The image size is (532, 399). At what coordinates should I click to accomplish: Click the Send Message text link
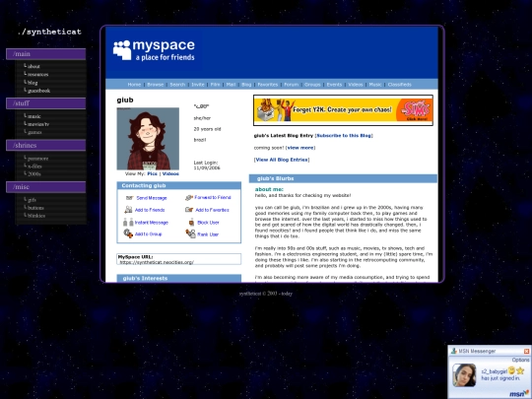[x=152, y=198]
